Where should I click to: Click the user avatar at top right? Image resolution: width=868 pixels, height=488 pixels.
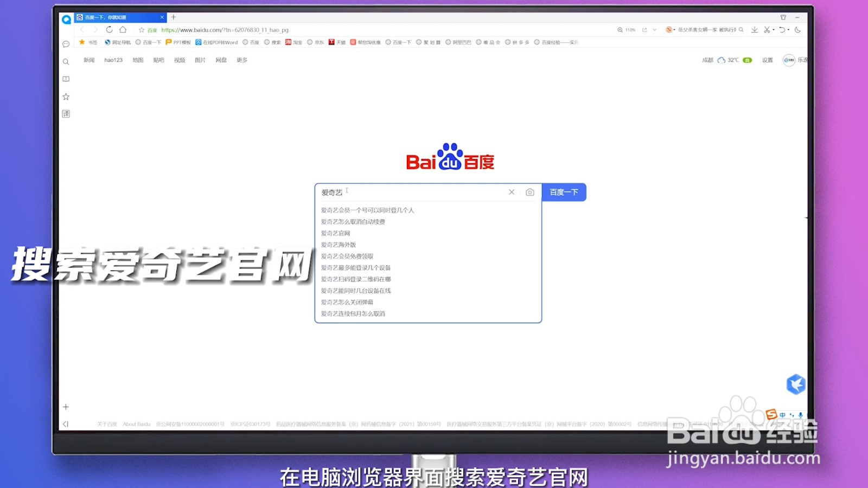point(789,60)
